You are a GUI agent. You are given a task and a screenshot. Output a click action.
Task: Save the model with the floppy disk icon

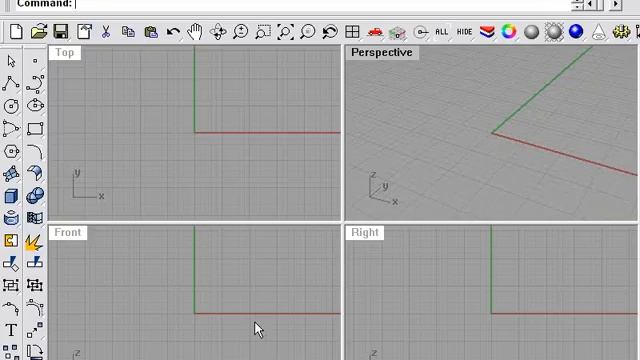point(61,31)
